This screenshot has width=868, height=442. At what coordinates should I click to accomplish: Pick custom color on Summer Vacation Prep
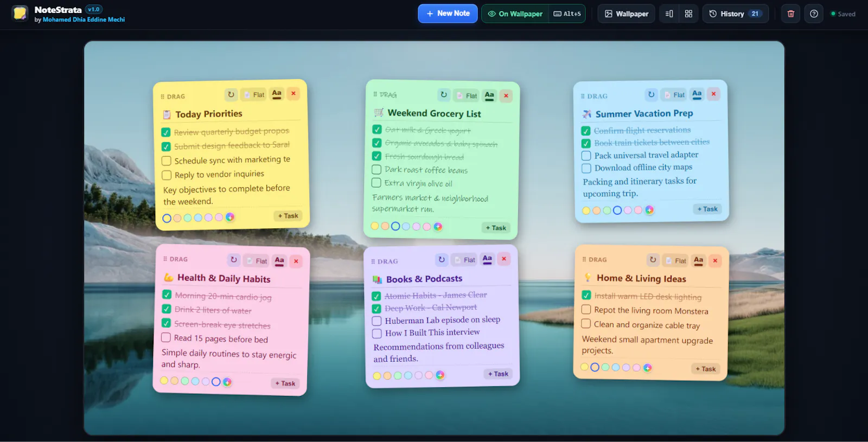pos(649,210)
